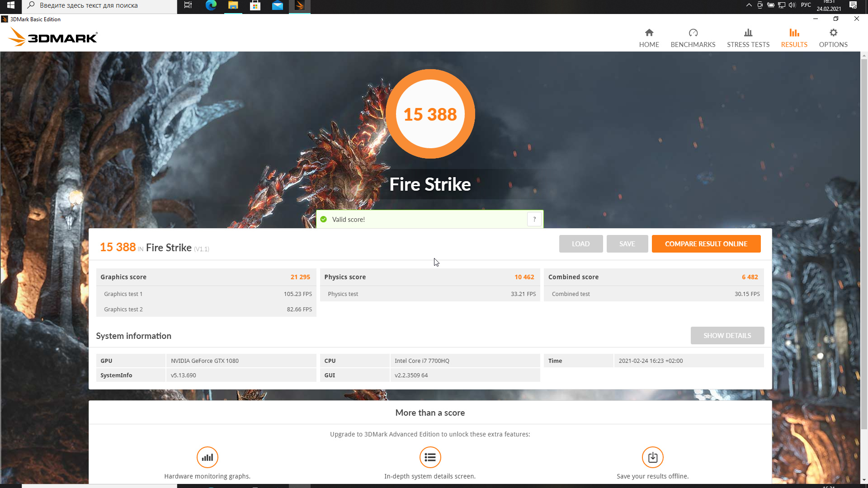Switch to BENCHMARKS tab
This screenshot has height=488, width=868.
point(693,38)
